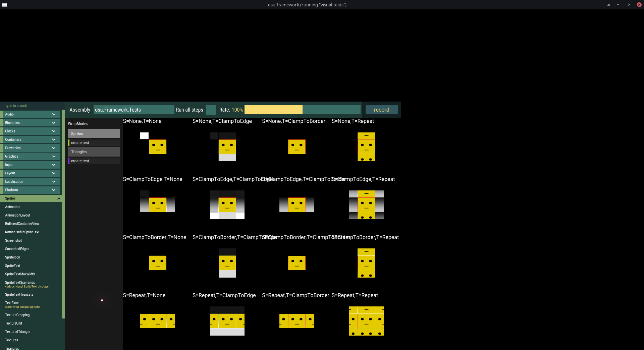Run create test step under Triangles

tap(94, 161)
